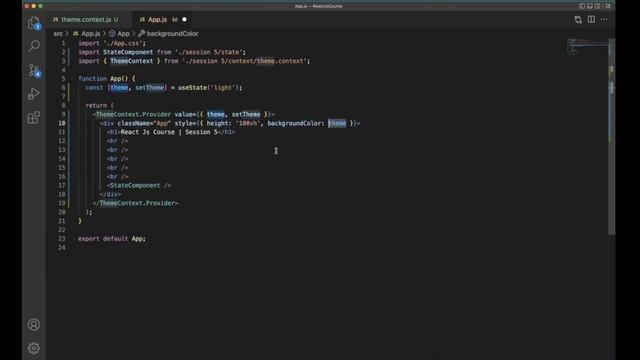Open the src breadcrumb segment

coord(58,34)
